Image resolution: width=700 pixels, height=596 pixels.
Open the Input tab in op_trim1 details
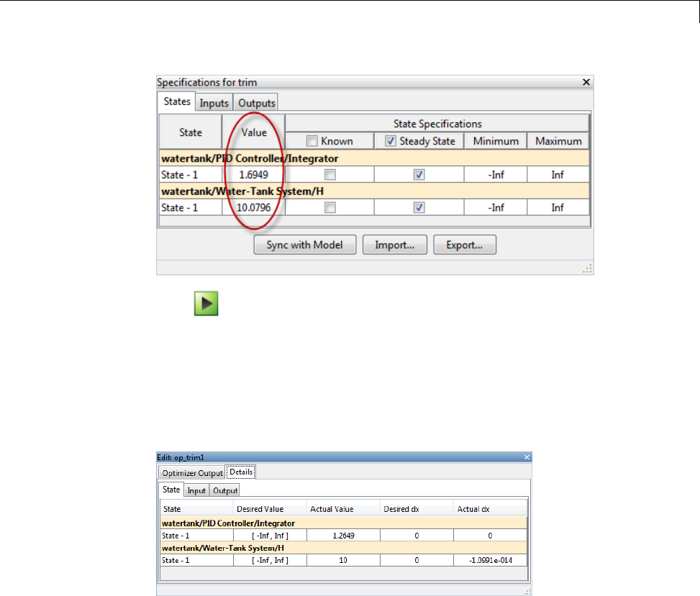pyautogui.click(x=196, y=491)
